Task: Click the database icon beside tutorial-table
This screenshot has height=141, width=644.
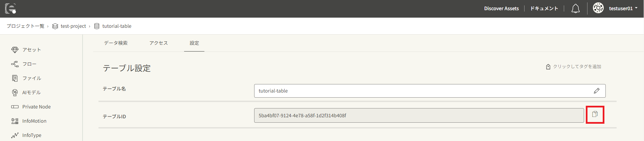Action: 97,26
